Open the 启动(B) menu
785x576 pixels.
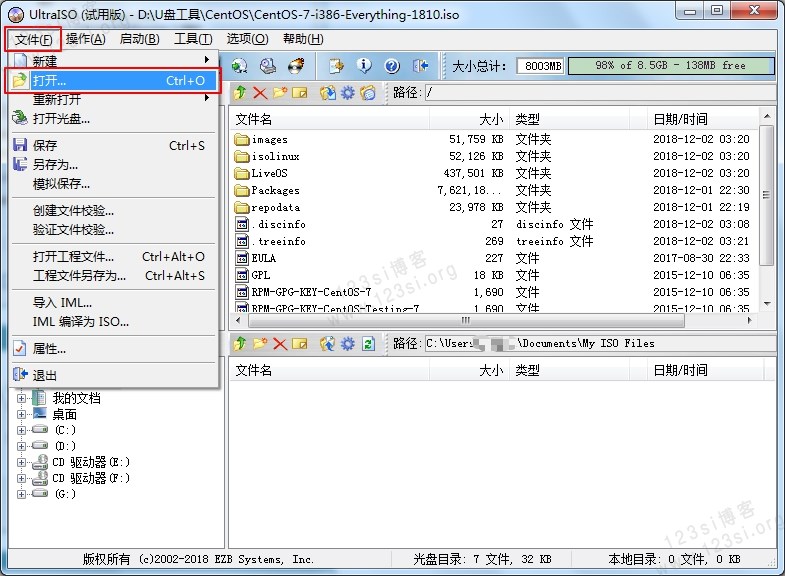pos(139,39)
